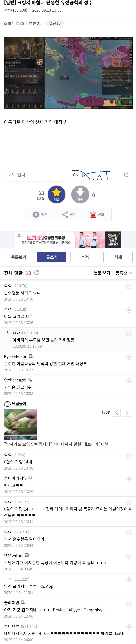Click 본문 보기 to view post

pyautogui.click(x=102, y=273)
